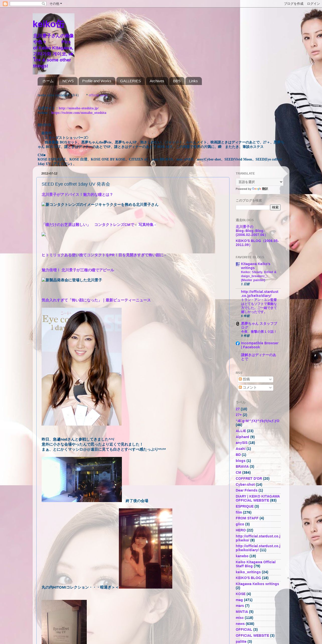Open label CM
Screen dimensions: 322x644
point(238,472)
